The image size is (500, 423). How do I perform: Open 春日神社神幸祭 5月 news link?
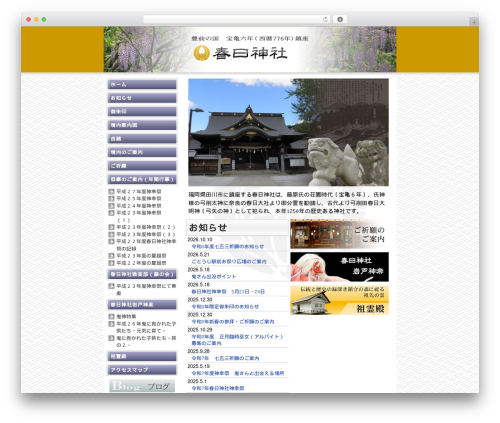tap(228, 292)
